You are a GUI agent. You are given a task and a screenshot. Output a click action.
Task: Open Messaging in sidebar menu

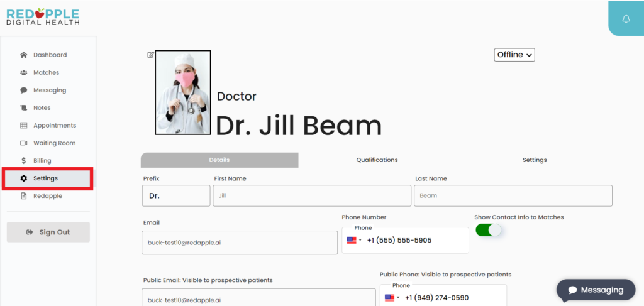pyautogui.click(x=48, y=90)
